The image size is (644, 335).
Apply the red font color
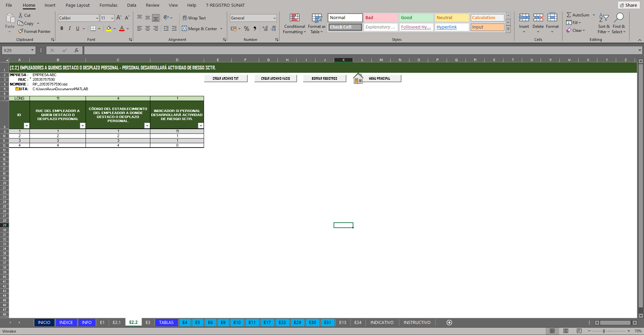[122, 29]
